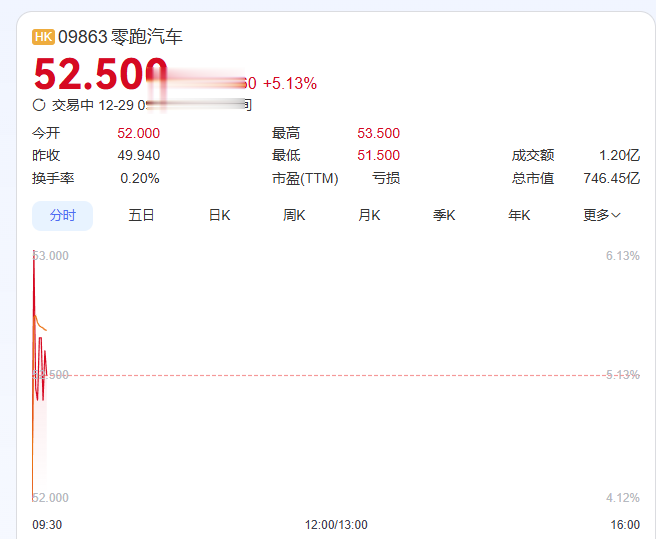Open the 季K chart tab
Screen dimensions: 656x539
click(x=444, y=216)
